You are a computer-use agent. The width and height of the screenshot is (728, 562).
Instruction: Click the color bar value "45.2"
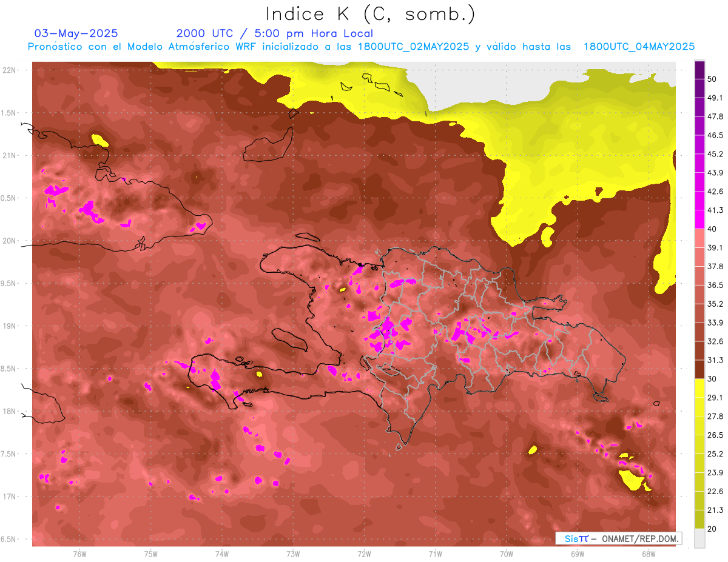click(x=716, y=154)
